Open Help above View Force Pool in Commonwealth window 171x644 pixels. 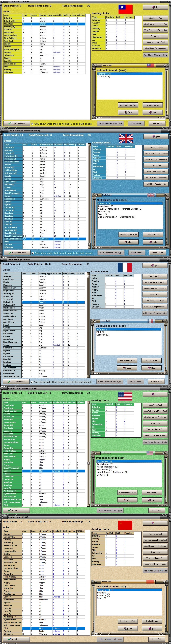click(x=156, y=137)
